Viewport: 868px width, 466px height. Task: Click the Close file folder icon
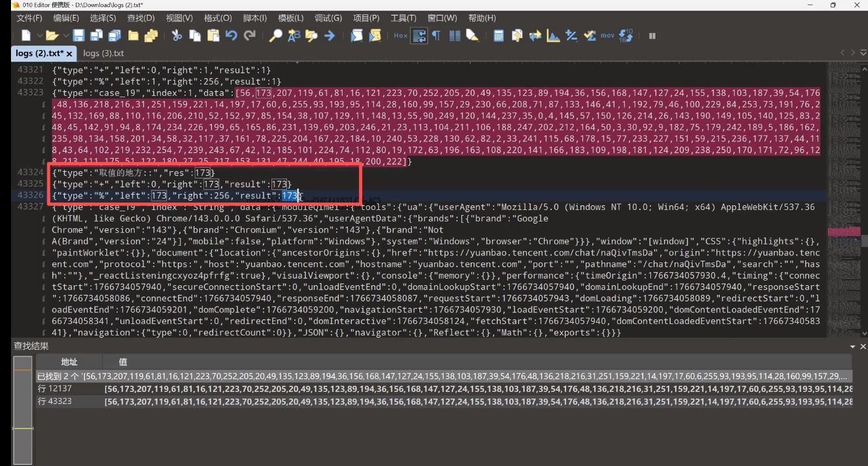133,36
